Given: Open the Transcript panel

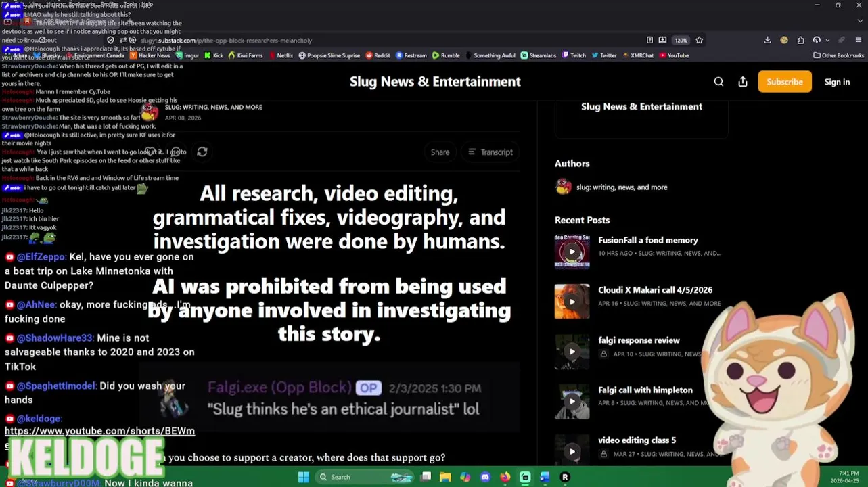Looking at the screenshot, I should point(490,152).
